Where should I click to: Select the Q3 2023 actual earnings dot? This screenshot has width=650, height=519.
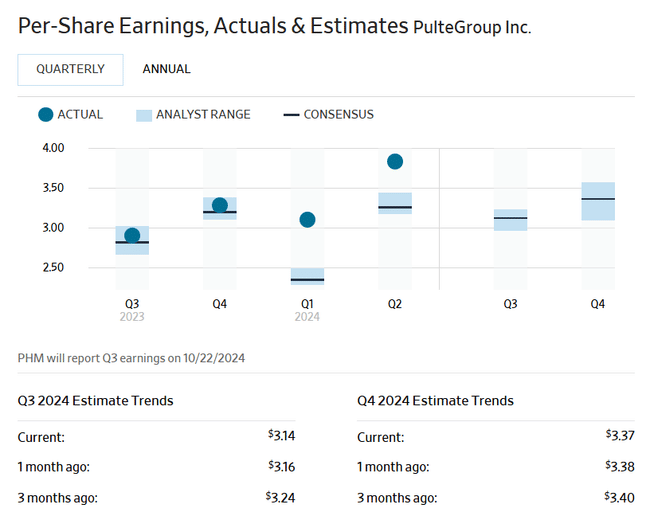click(132, 236)
